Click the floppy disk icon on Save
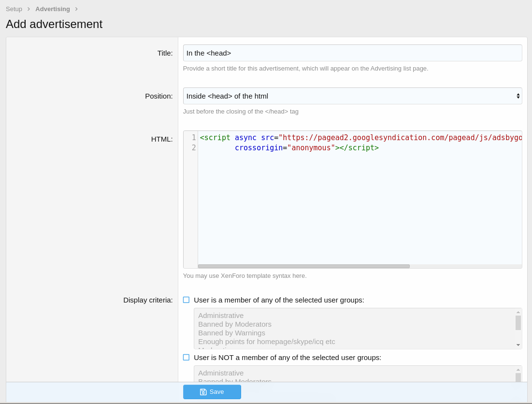This screenshot has height=404, width=532. pyautogui.click(x=203, y=392)
